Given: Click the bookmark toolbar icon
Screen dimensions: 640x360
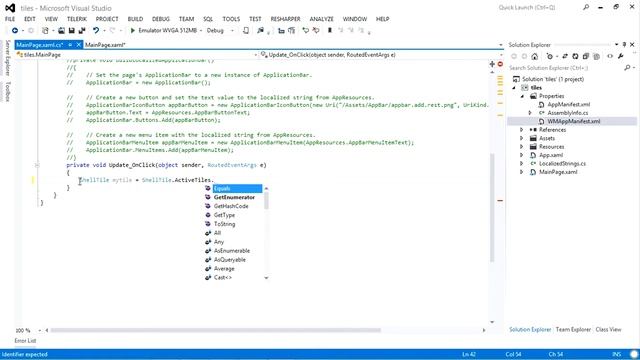Looking at the screenshot, I should [330, 30].
